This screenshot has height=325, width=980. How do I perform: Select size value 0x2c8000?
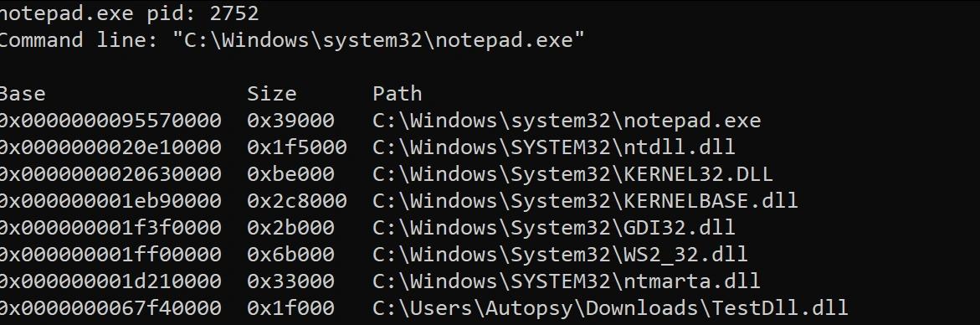[297, 201]
